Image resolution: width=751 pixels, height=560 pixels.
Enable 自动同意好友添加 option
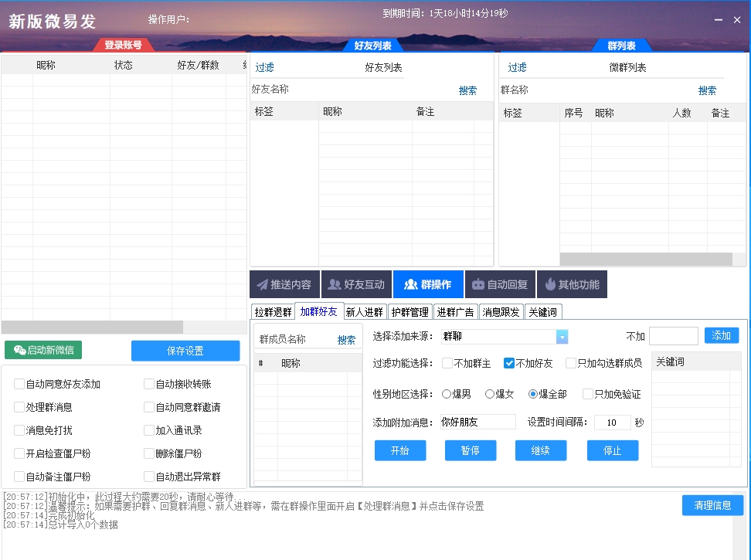19,384
